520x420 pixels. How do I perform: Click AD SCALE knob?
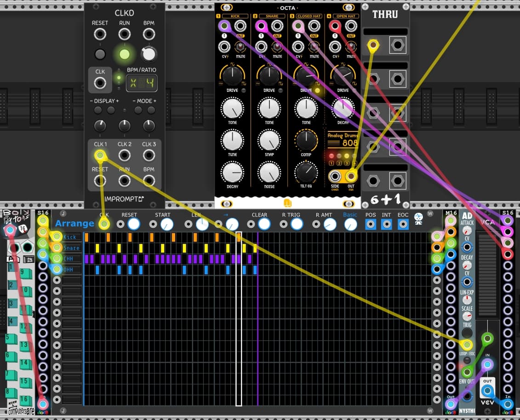tap(467, 317)
